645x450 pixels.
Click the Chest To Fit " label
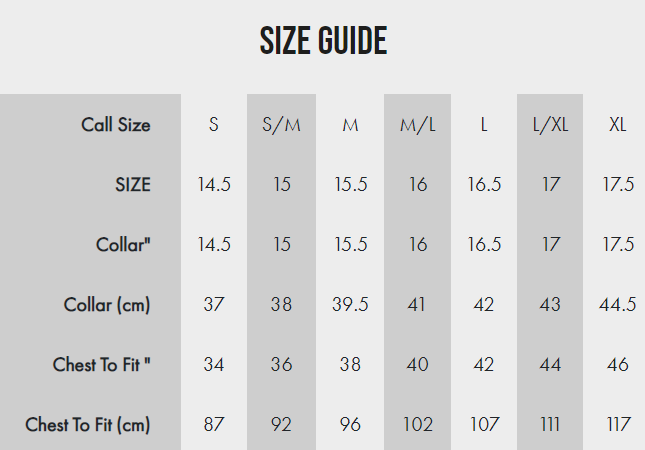(101, 364)
